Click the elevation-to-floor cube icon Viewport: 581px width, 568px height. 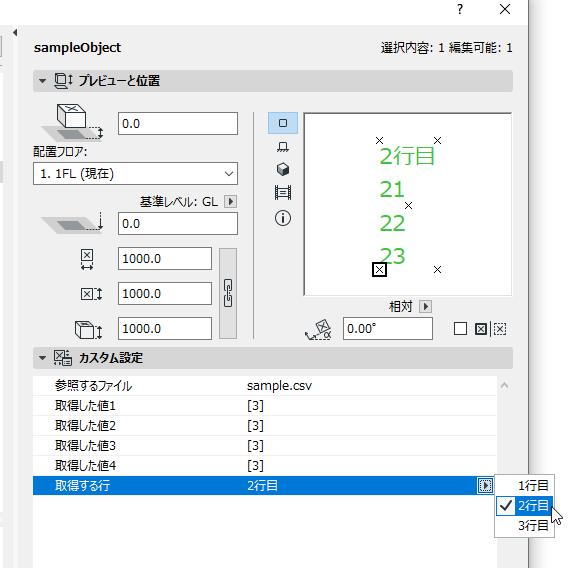coord(72,122)
